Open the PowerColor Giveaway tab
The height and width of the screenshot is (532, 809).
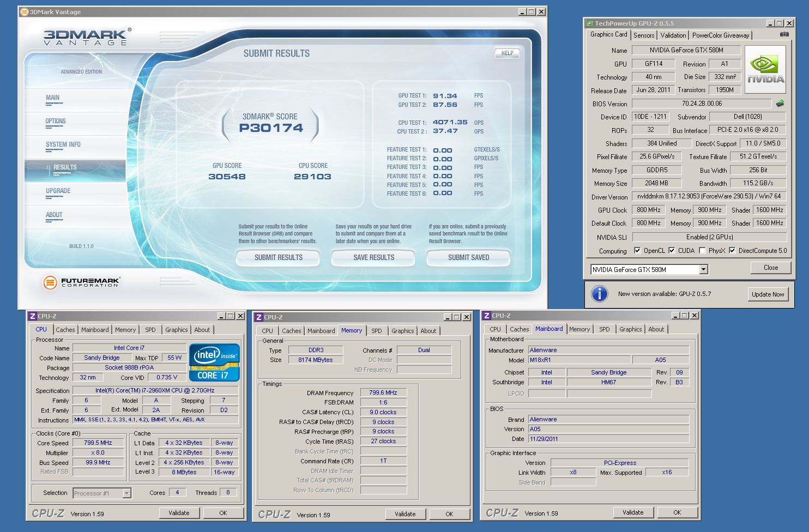721,35
